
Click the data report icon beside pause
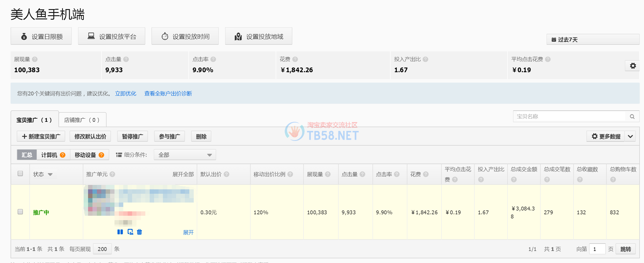130,232
